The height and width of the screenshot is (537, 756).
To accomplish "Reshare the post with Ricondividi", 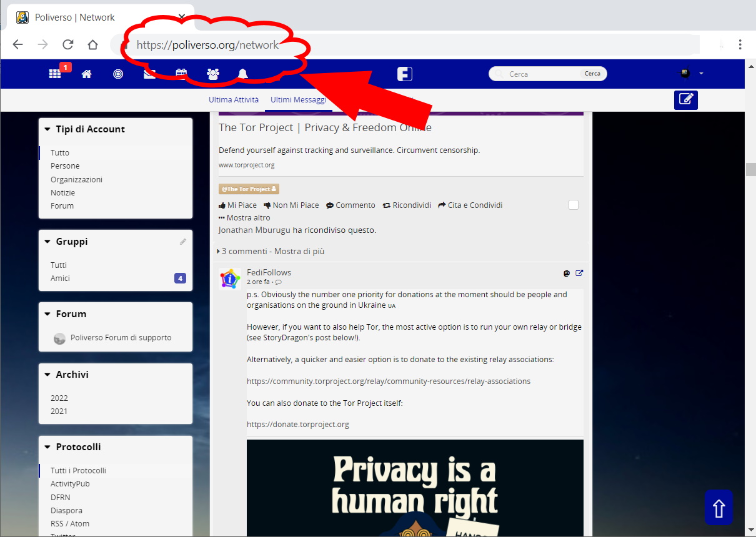I will point(407,205).
